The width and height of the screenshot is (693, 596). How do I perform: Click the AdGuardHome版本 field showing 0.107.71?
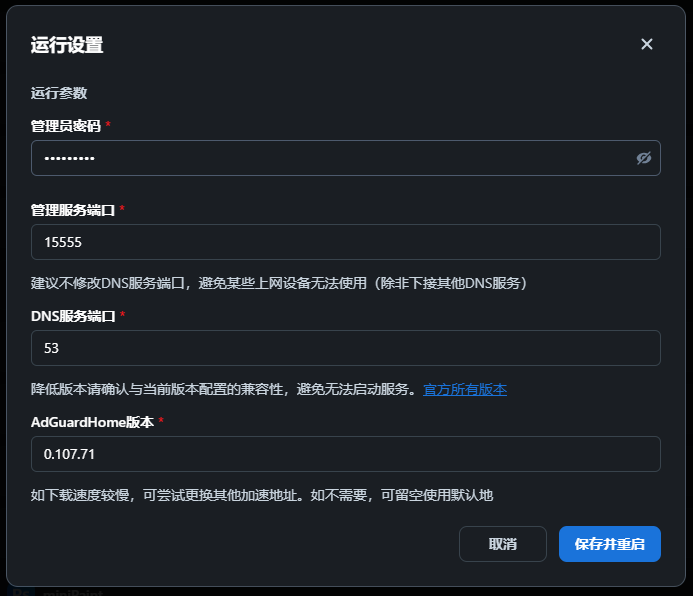(x=345, y=454)
